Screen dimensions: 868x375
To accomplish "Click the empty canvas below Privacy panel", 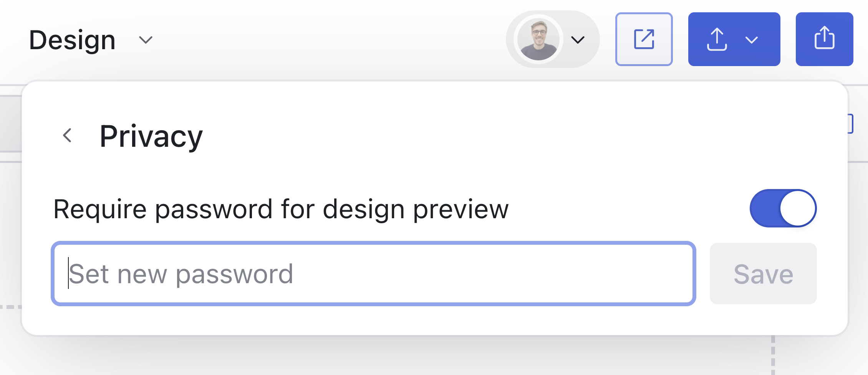I will tap(384, 357).
